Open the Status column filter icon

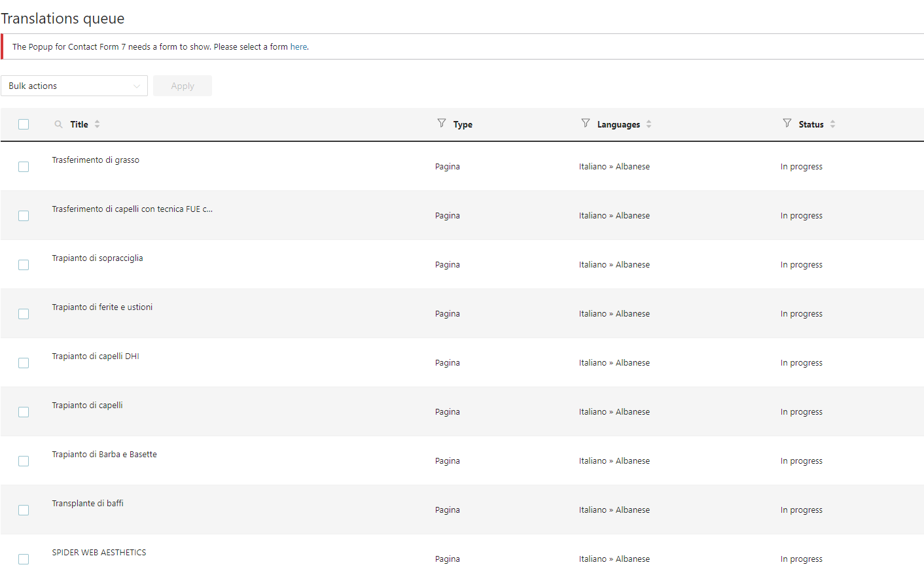pos(787,123)
